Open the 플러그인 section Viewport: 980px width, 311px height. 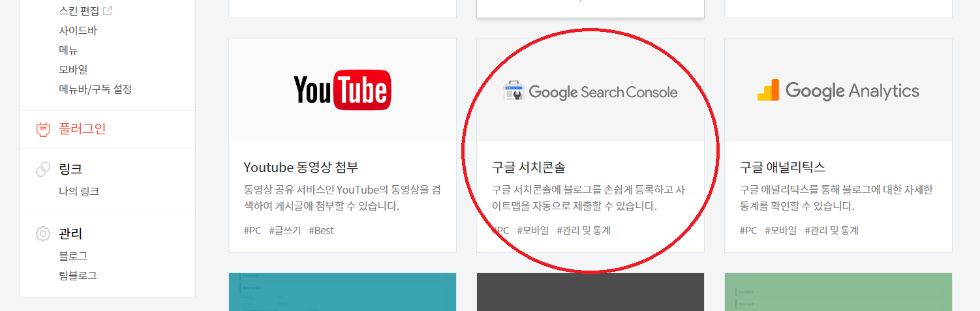pos(82,128)
